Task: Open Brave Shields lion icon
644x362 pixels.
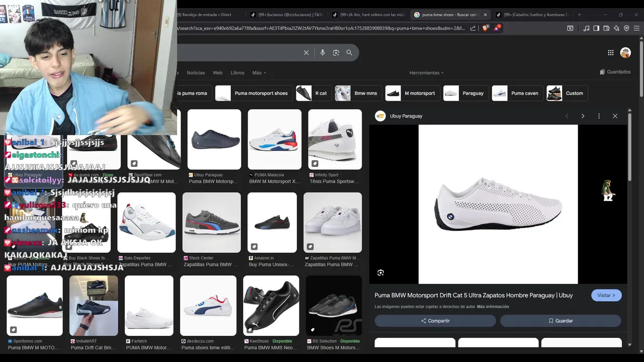Action: (485, 28)
